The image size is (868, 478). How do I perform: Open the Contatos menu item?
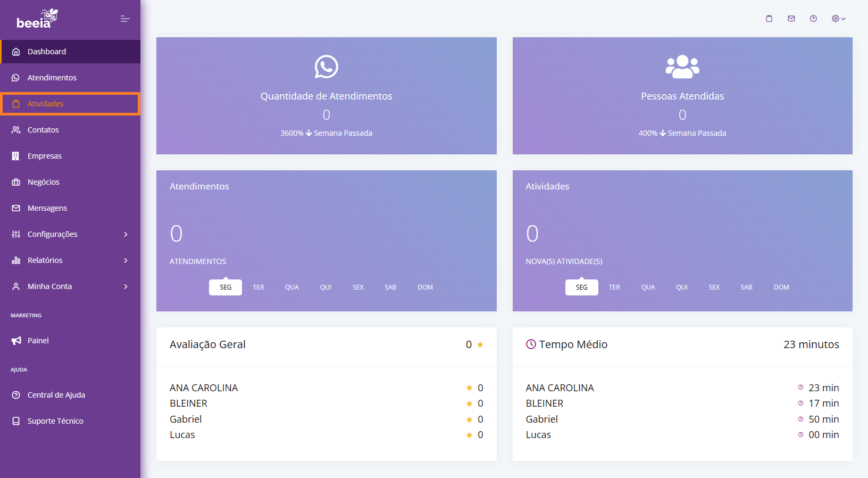click(x=70, y=130)
